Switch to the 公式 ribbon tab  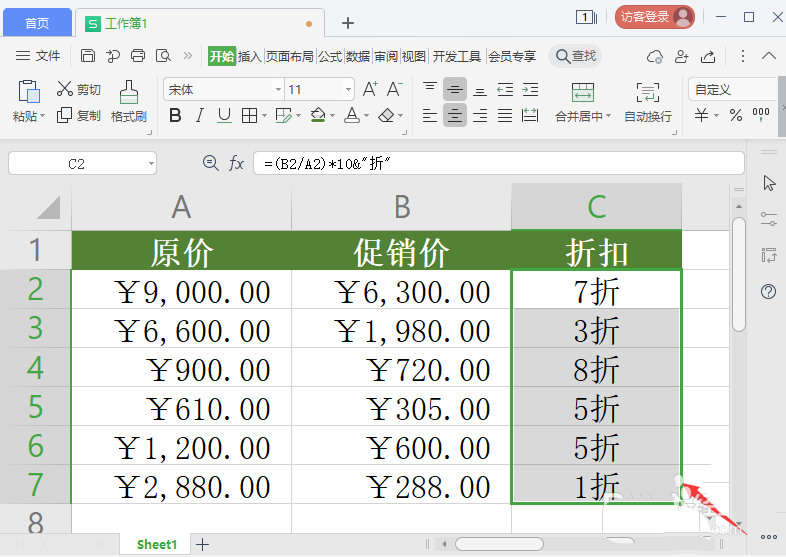tap(330, 56)
